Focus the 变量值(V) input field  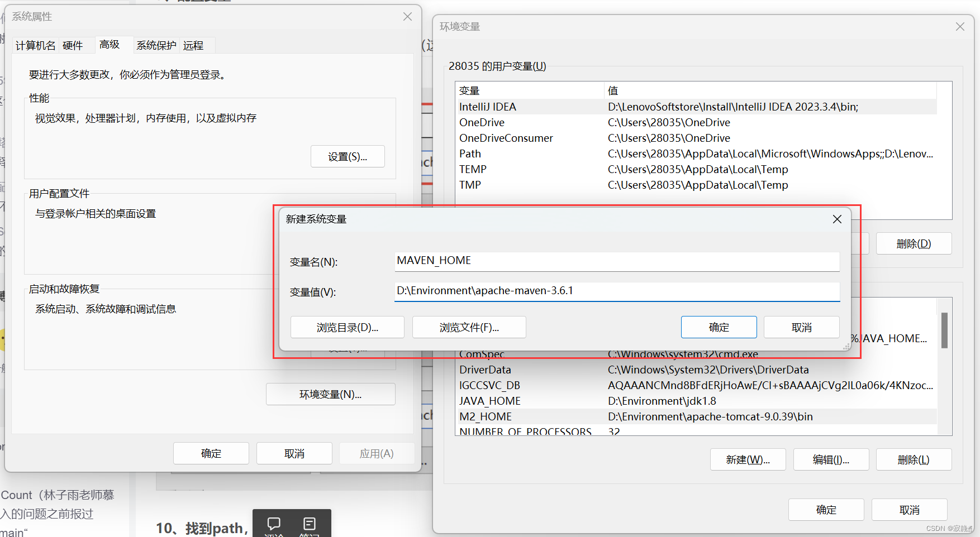(x=617, y=291)
